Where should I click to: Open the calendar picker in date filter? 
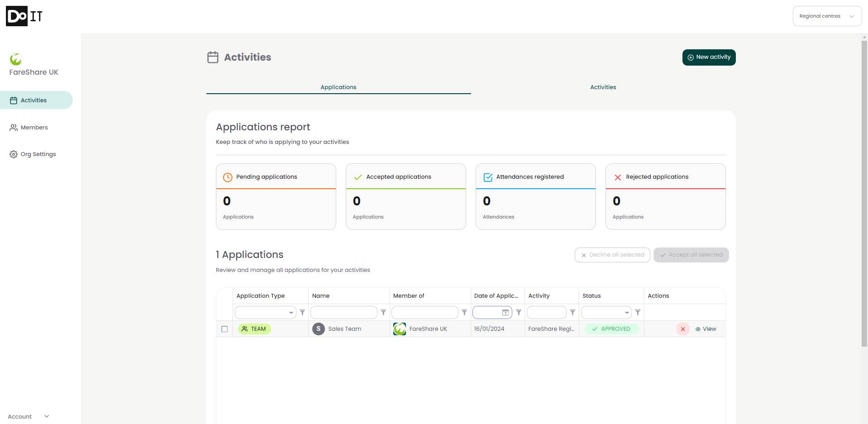(x=506, y=313)
